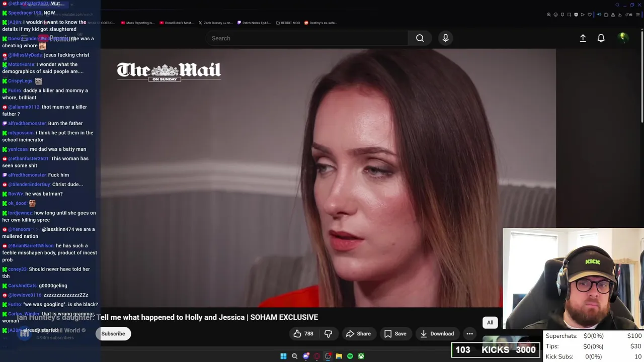Screen dimensions: 644x362
Task: Click chat username yunicaaa
Action: pyautogui.click(x=18, y=149)
